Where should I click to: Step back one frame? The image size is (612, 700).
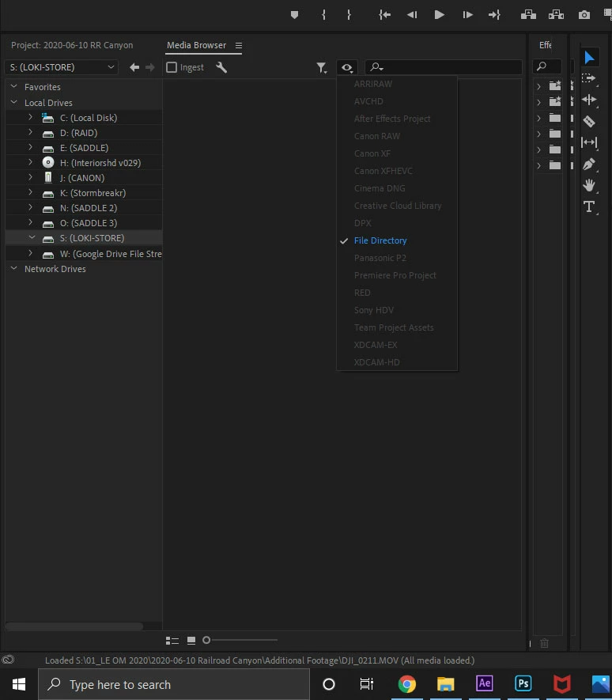(412, 15)
